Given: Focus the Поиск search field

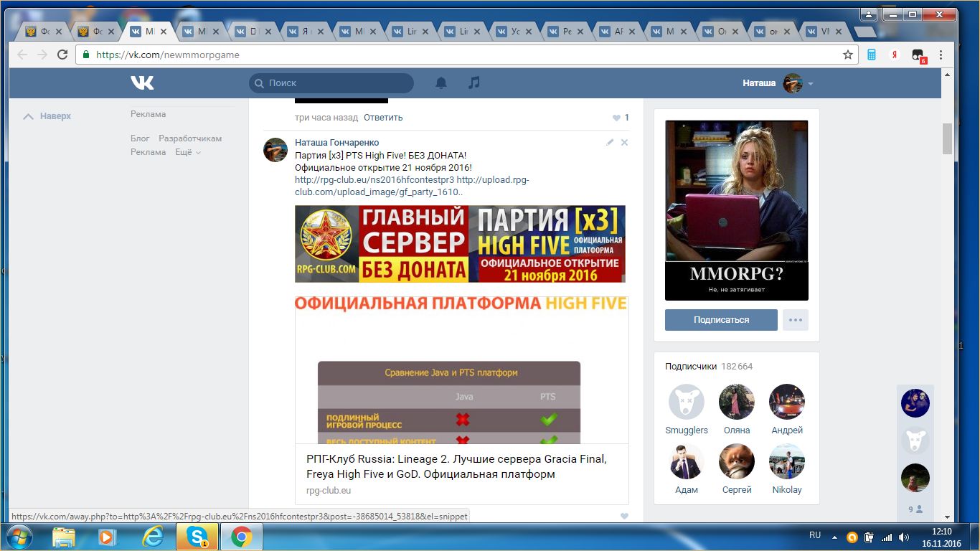Looking at the screenshot, I should click(331, 83).
